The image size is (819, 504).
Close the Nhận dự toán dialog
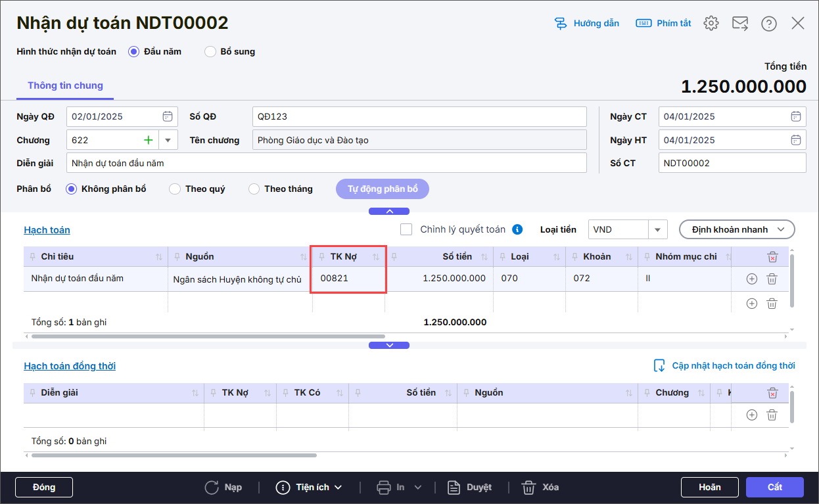[798, 23]
